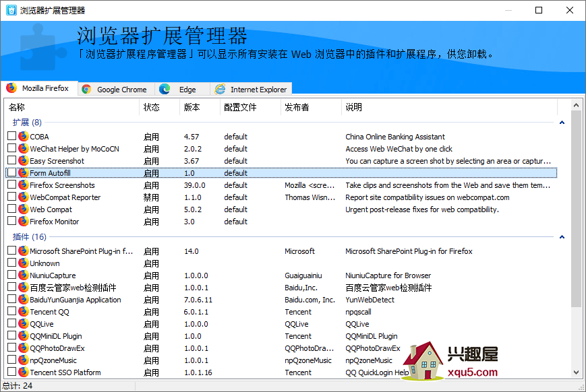
Task: Click version 39.0.0 in Firefox Screenshots row
Action: point(194,185)
